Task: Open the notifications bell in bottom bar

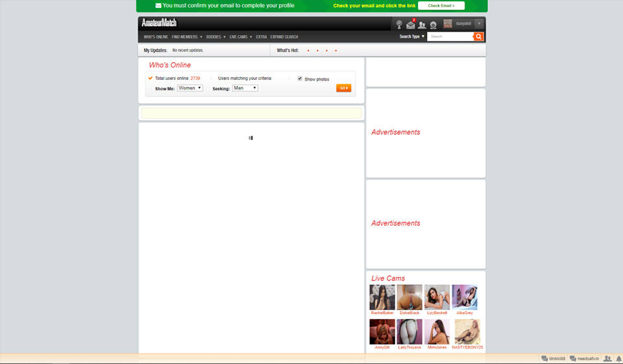Action: tap(617, 359)
